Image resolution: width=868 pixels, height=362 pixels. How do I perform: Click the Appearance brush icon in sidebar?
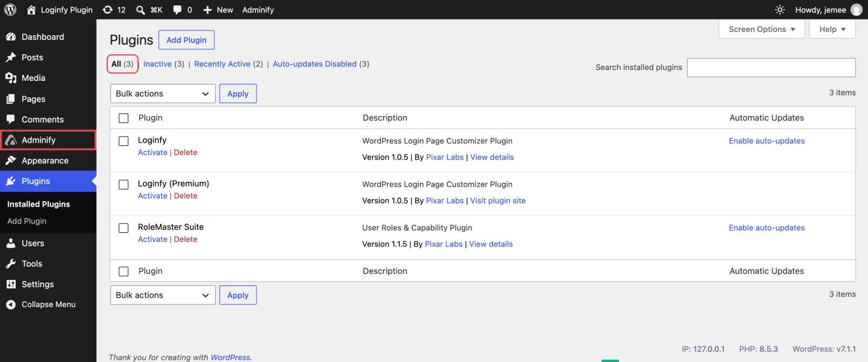[11, 161]
